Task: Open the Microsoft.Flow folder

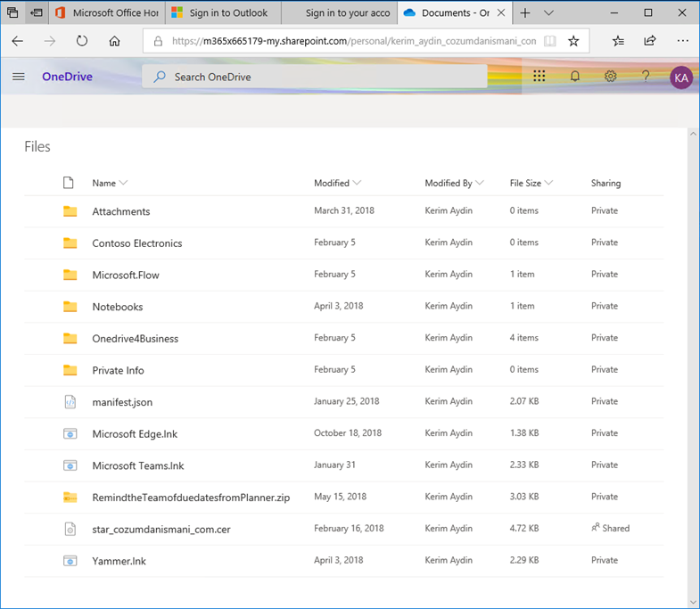Action: coord(126,275)
